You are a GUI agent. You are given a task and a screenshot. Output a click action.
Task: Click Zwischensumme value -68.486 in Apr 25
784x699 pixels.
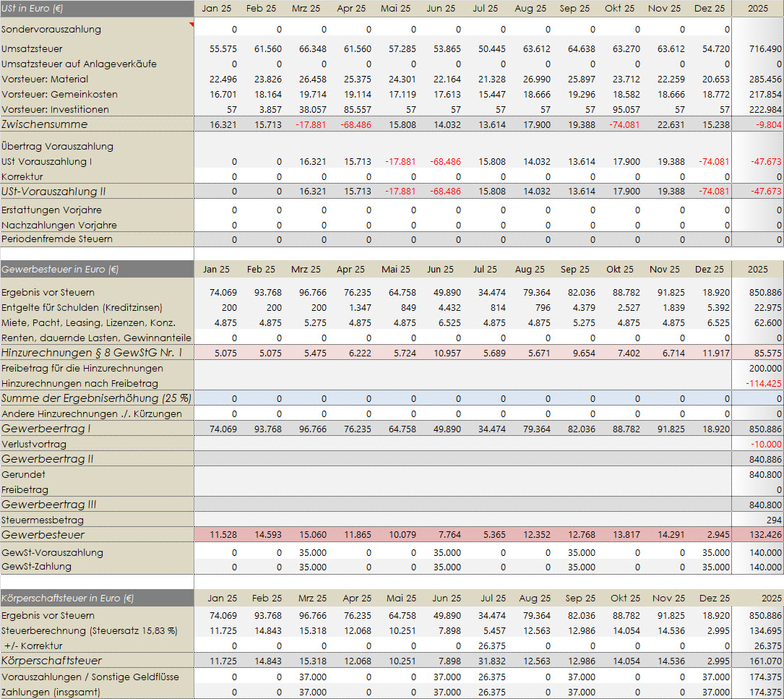click(x=356, y=124)
